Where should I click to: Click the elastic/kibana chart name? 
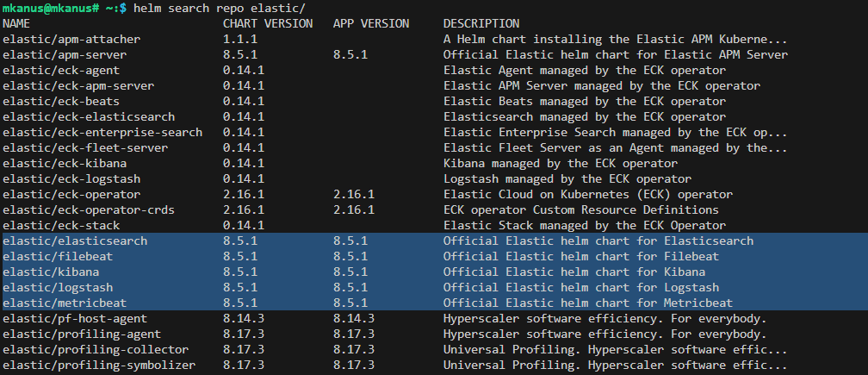[x=51, y=272]
